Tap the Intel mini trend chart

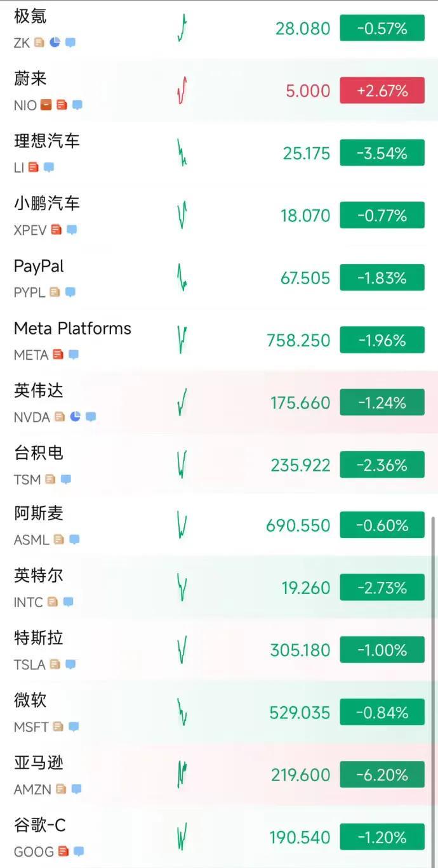pyautogui.click(x=182, y=588)
